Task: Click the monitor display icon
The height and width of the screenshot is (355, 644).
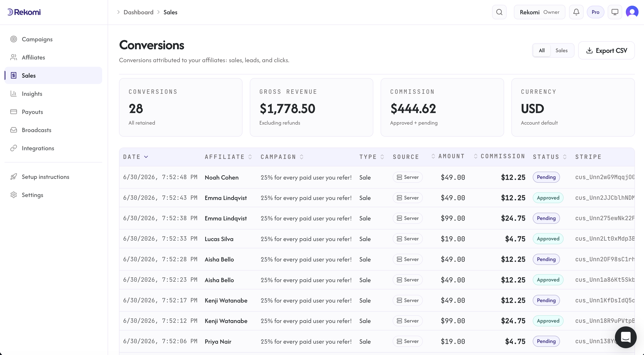Action: click(615, 12)
